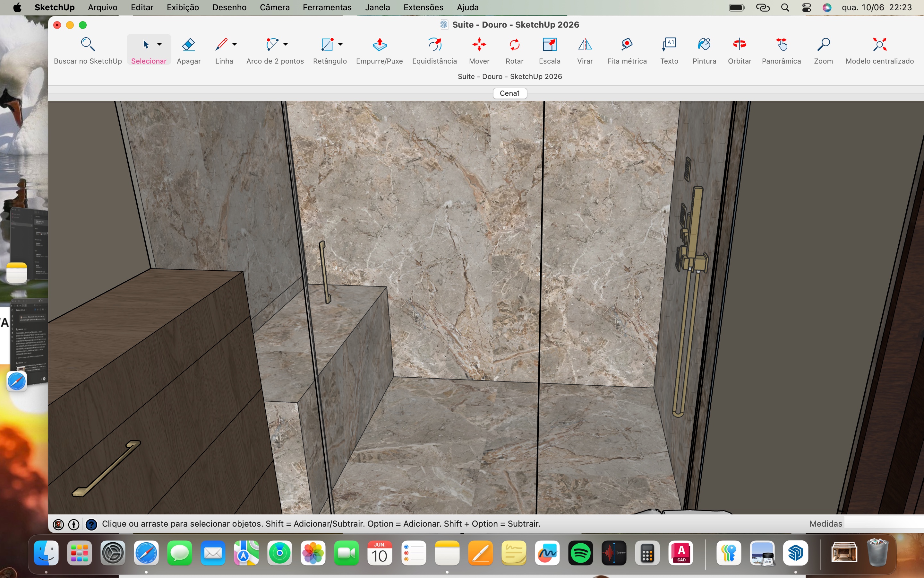Expand the Linha tool dropdown arrow
Screen dimensions: 924x578
tap(235, 44)
